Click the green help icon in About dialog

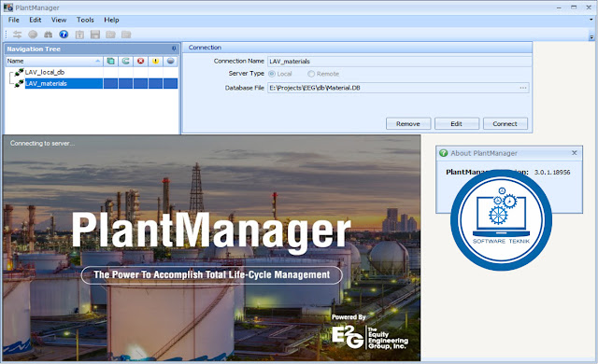(x=443, y=153)
